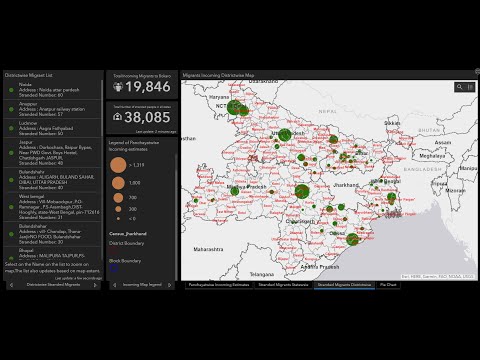
Task: Click the large green circle west of Jharkhand
Action: pyautogui.click(x=302, y=191)
